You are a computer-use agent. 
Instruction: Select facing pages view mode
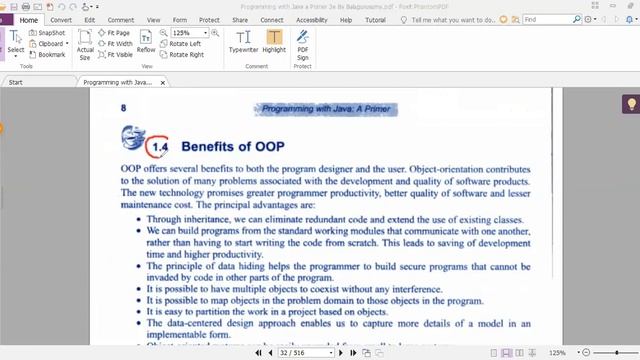[x=519, y=353]
